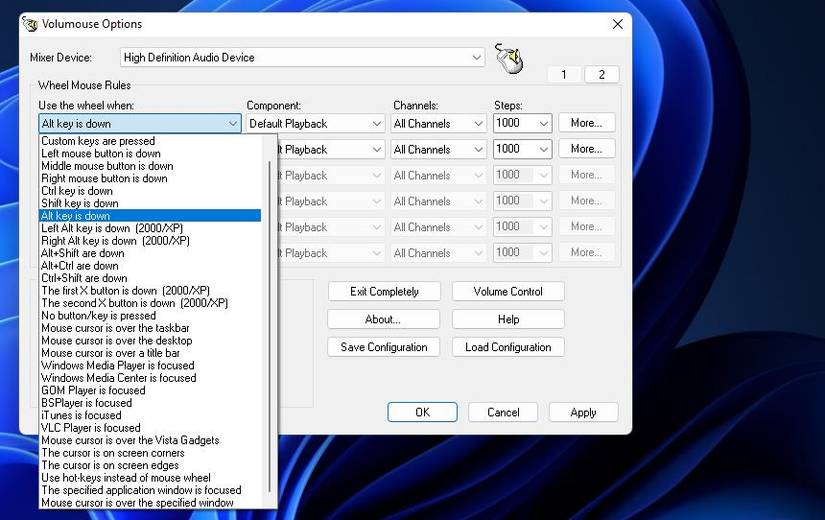
Task: Click second row More... button
Action: (586, 149)
